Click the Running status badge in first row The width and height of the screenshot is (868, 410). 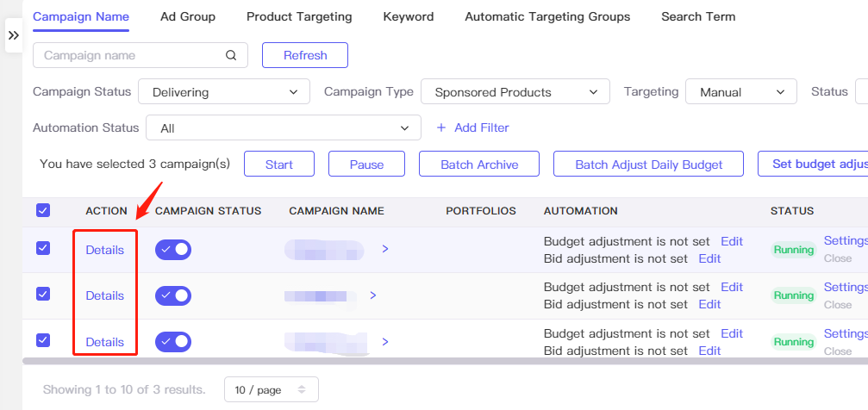point(794,250)
